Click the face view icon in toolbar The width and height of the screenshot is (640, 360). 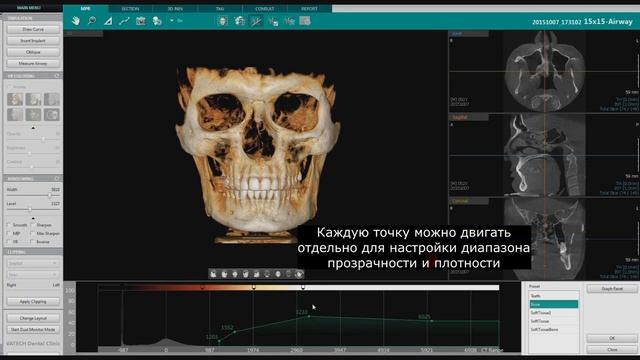point(222,21)
